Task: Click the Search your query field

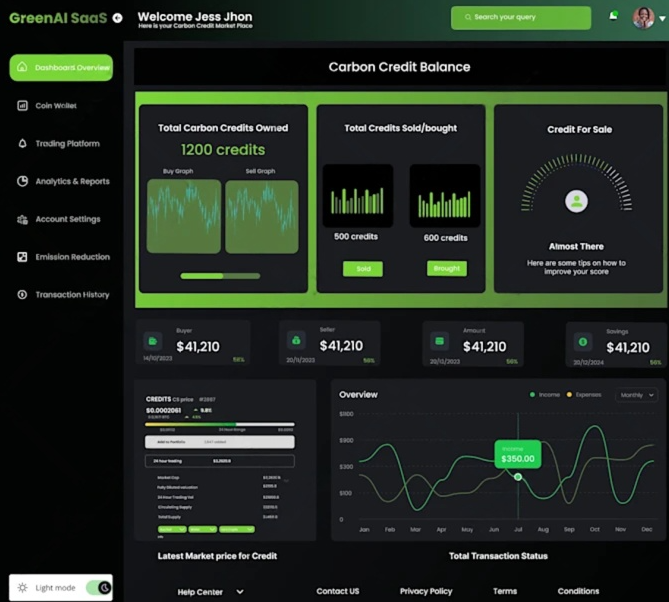Action: click(521, 18)
